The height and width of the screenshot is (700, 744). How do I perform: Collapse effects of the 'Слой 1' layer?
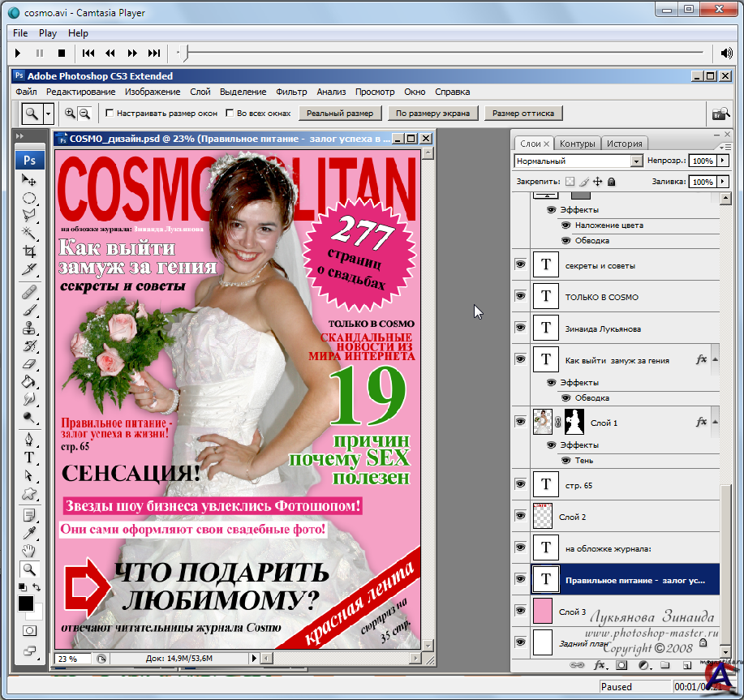point(715,423)
